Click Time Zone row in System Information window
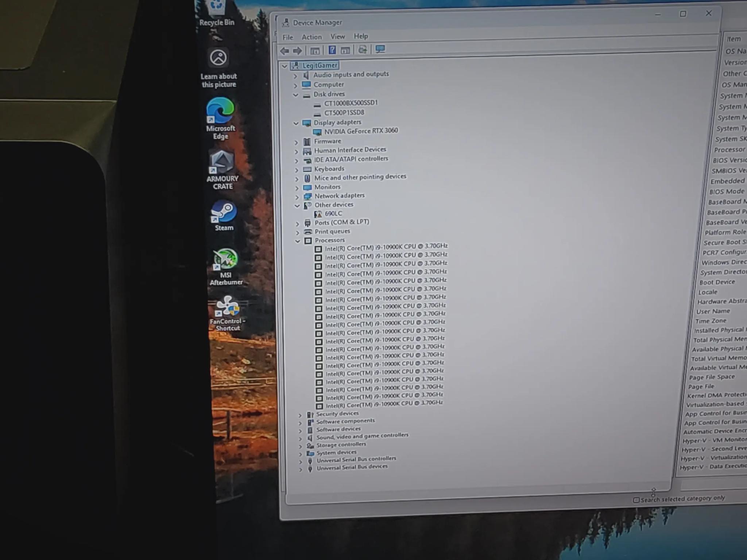The height and width of the screenshot is (560, 747). coord(711,321)
